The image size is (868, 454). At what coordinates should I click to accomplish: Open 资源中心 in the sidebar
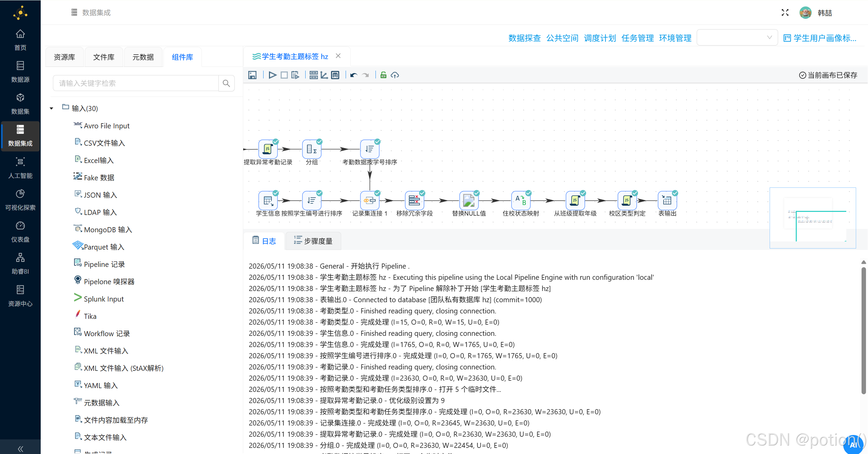click(20, 296)
